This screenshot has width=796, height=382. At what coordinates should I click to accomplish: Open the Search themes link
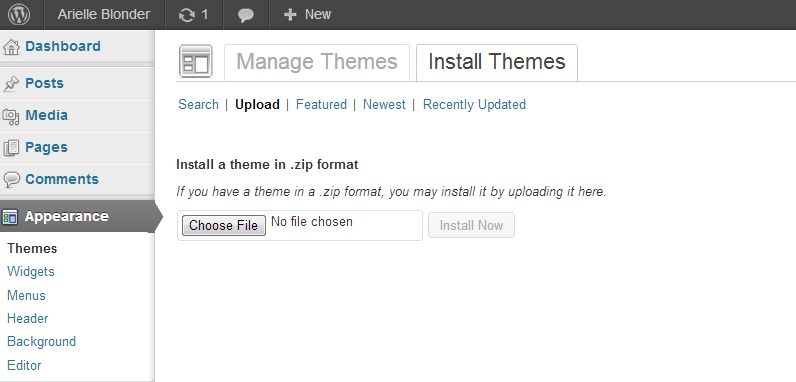click(198, 105)
